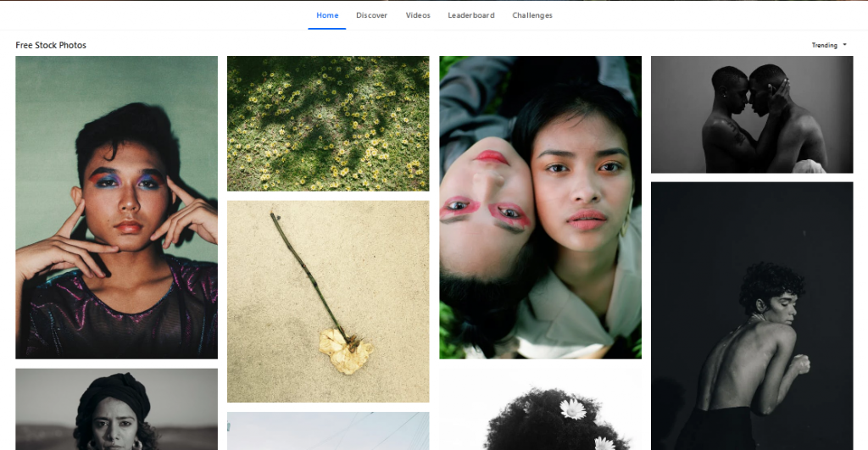The image size is (868, 450).
Task: Select the Challenges tab
Action: [532, 15]
